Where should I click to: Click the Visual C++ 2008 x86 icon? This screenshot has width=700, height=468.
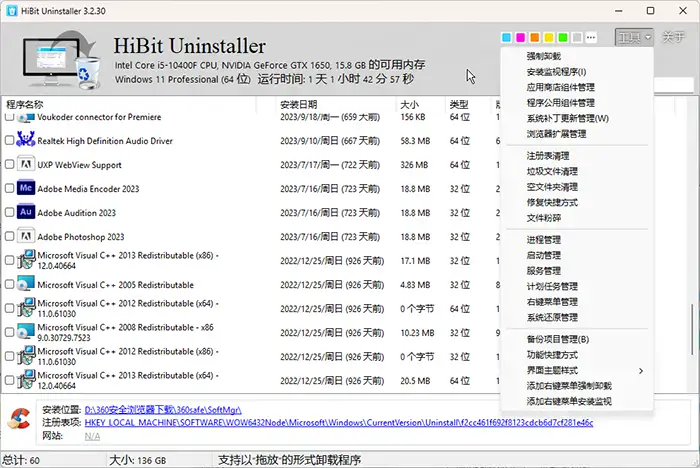25,332
